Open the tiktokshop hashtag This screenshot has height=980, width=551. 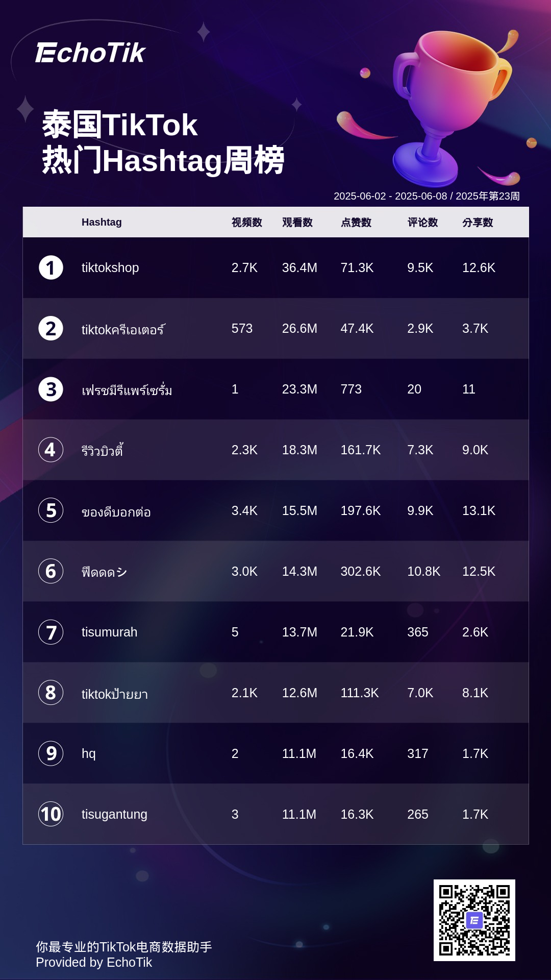(110, 268)
